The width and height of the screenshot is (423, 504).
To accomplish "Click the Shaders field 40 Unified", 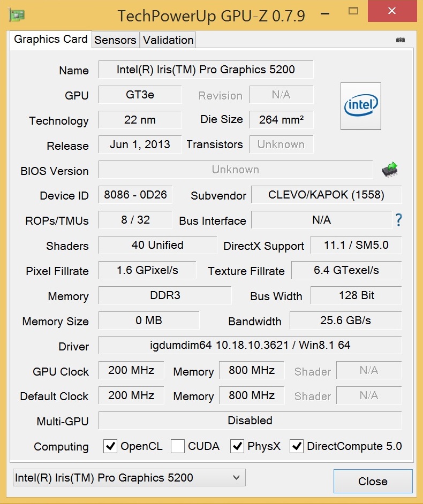I will point(157,245).
